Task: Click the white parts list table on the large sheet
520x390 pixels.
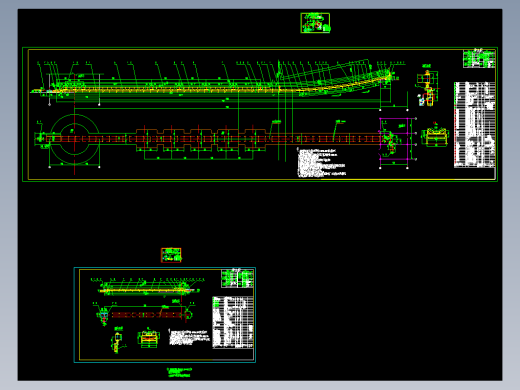Action: (474, 124)
